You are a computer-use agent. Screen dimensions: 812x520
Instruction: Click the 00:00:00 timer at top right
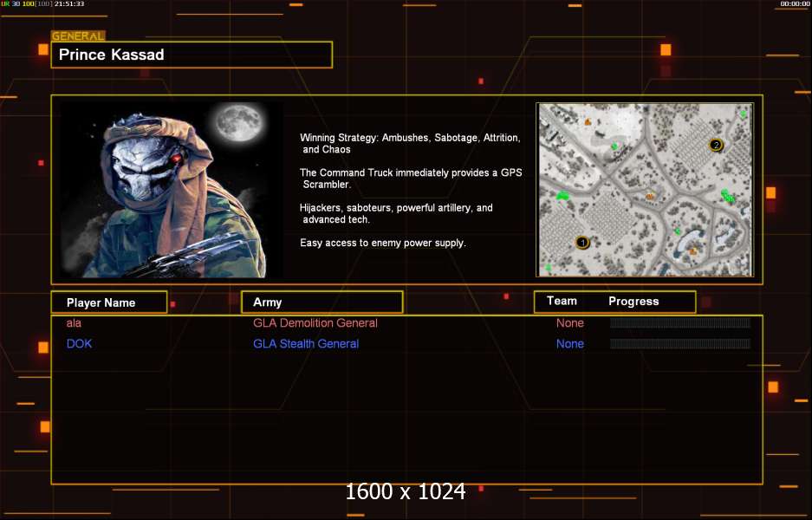click(x=795, y=3)
